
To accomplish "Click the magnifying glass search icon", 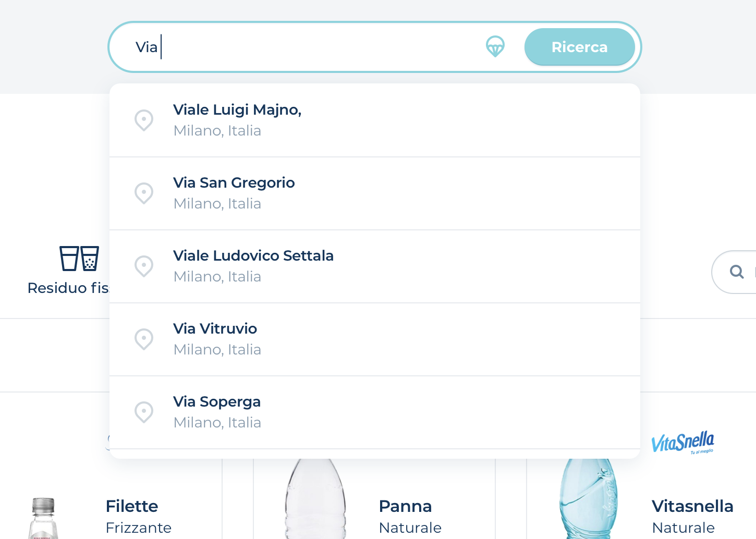I will [x=736, y=272].
